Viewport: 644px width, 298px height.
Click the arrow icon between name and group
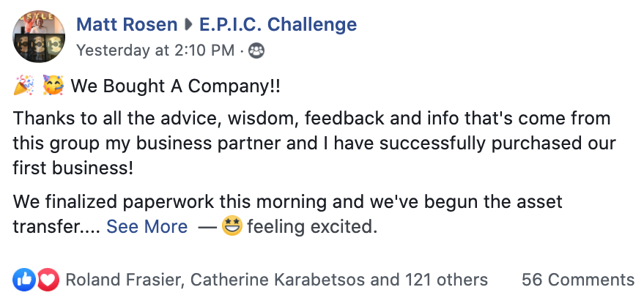[x=189, y=25]
